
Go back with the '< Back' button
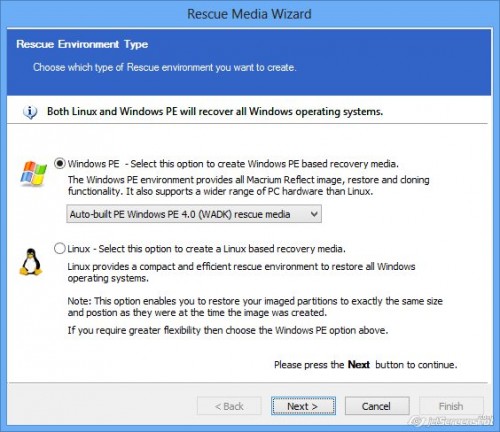point(229,406)
